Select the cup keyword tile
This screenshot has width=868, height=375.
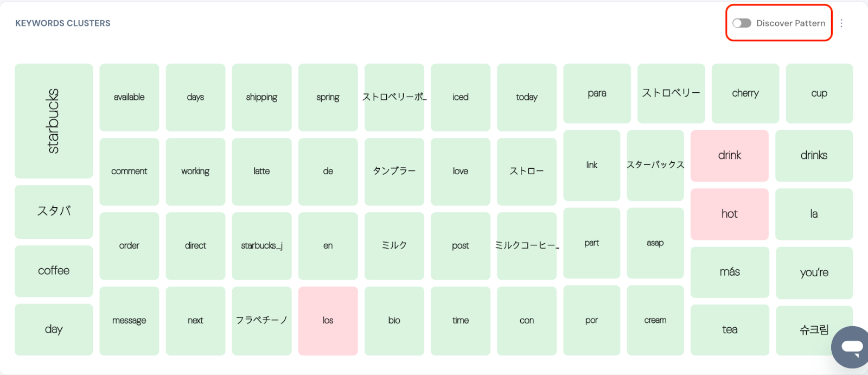tap(819, 93)
